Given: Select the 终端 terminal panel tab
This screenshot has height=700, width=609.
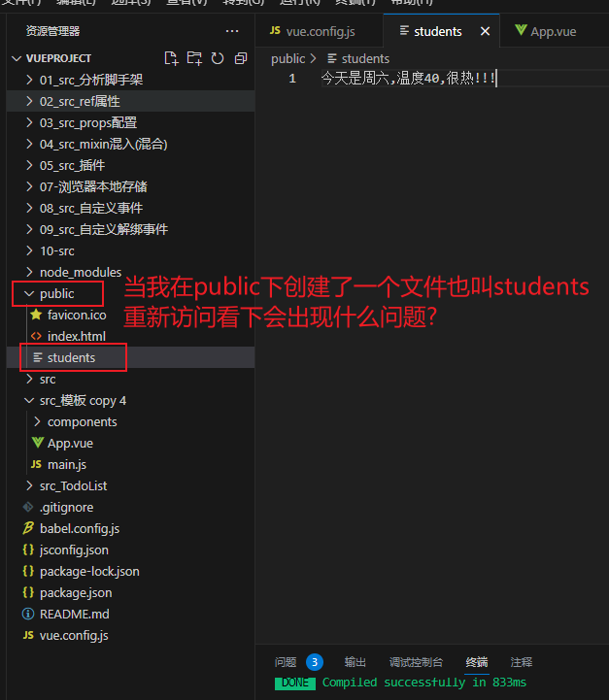Looking at the screenshot, I should [x=476, y=662].
